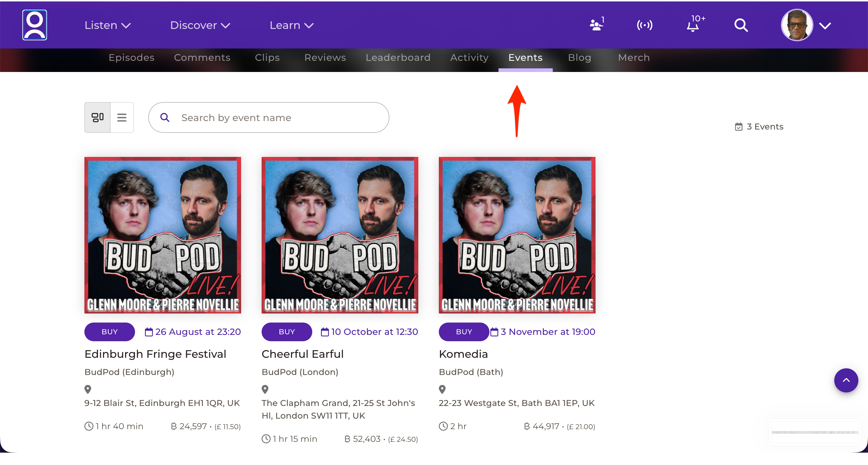This screenshot has height=465, width=868.
Task: Switch to the Episodes tab
Action: click(x=131, y=58)
